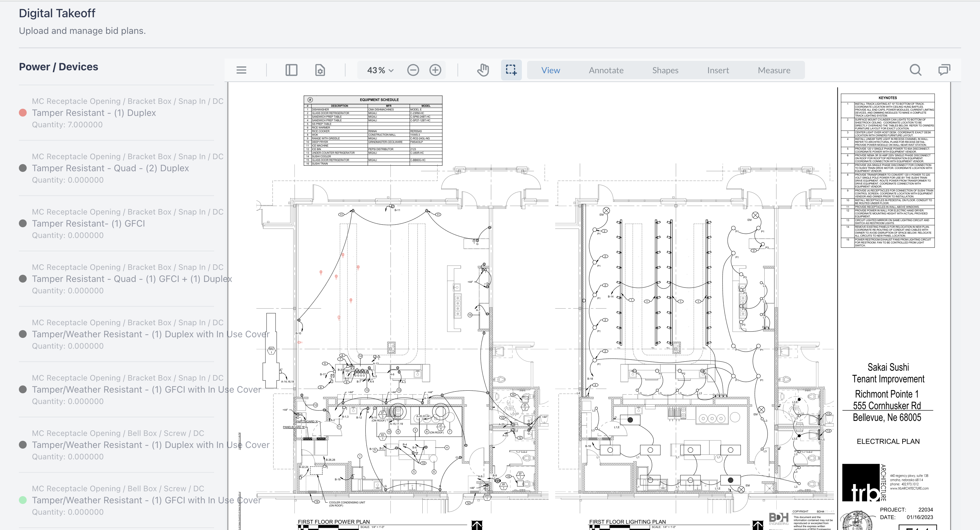This screenshot has width=980, height=530.
Task: Open the comments panel icon
Action: click(x=944, y=70)
